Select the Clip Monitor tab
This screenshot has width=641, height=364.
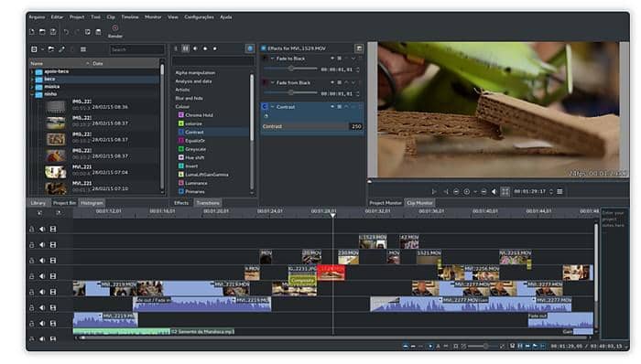(419, 203)
